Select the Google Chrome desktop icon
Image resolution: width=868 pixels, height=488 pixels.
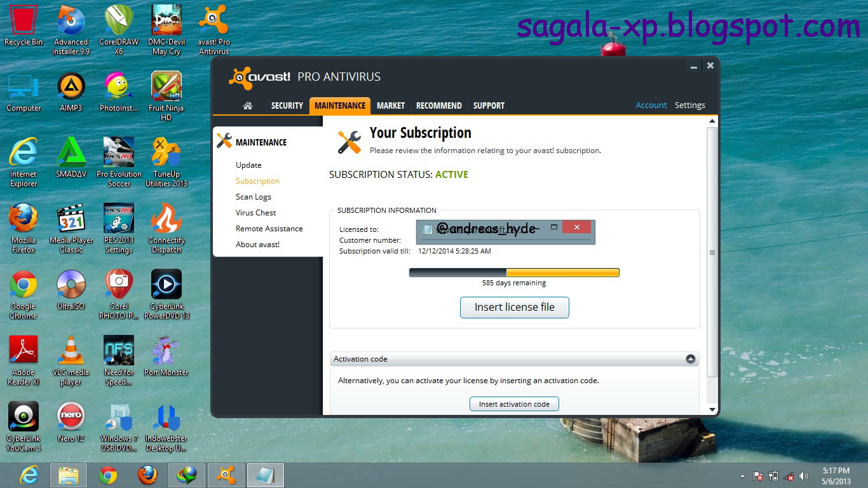24,295
